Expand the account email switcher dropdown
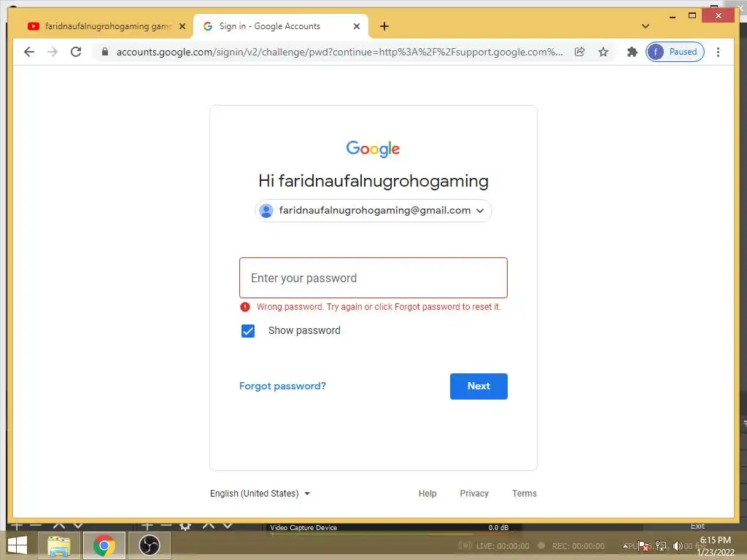The width and height of the screenshot is (747, 560). click(x=373, y=211)
